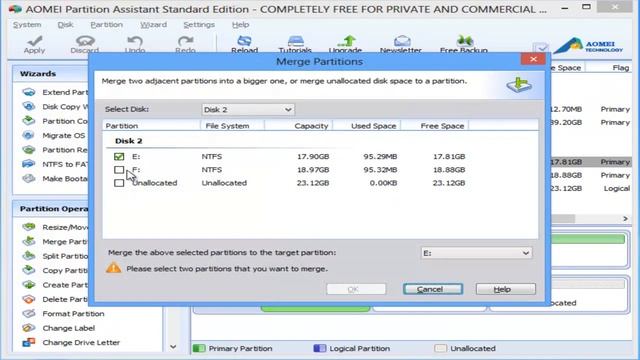Viewport: 640px width, 360px height.
Task: Click the Cancel button in Merge dialog
Action: [x=433, y=289]
